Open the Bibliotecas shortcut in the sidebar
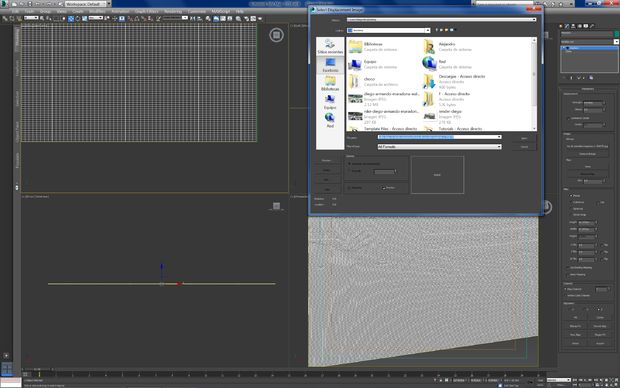Image resolution: width=620 pixels, height=388 pixels. 330,83
